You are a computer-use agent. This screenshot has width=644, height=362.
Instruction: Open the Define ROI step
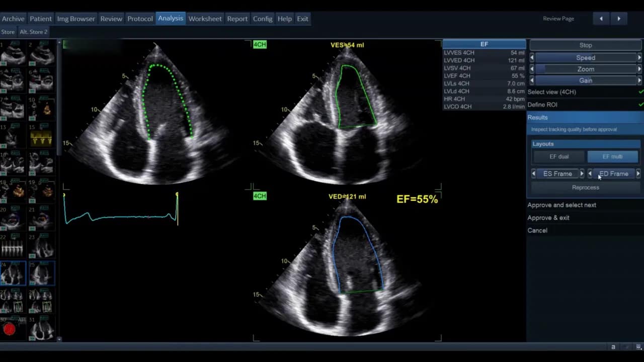542,105
